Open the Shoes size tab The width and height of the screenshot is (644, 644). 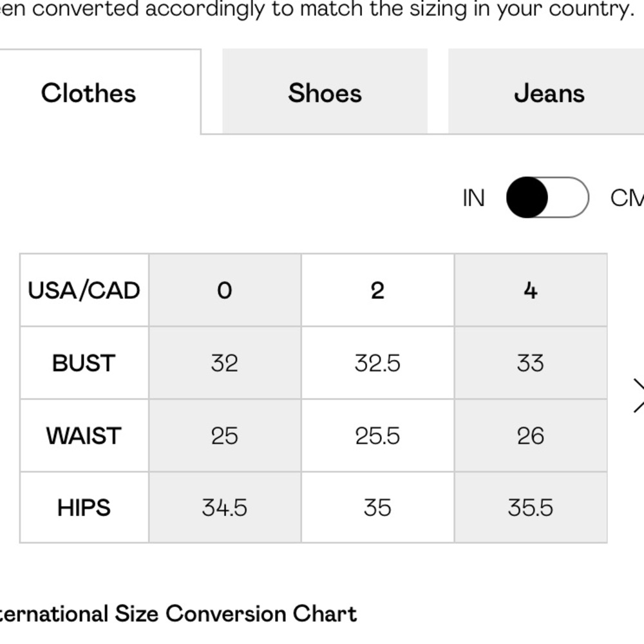click(325, 91)
